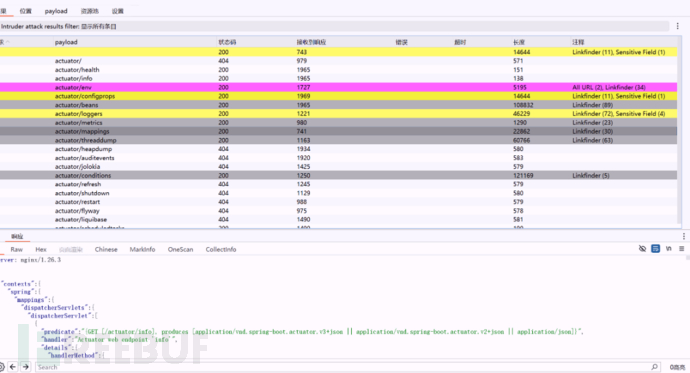The width and height of the screenshot is (690, 373).
Task: Open the CollectInfo response tab
Action: tap(221, 249)
